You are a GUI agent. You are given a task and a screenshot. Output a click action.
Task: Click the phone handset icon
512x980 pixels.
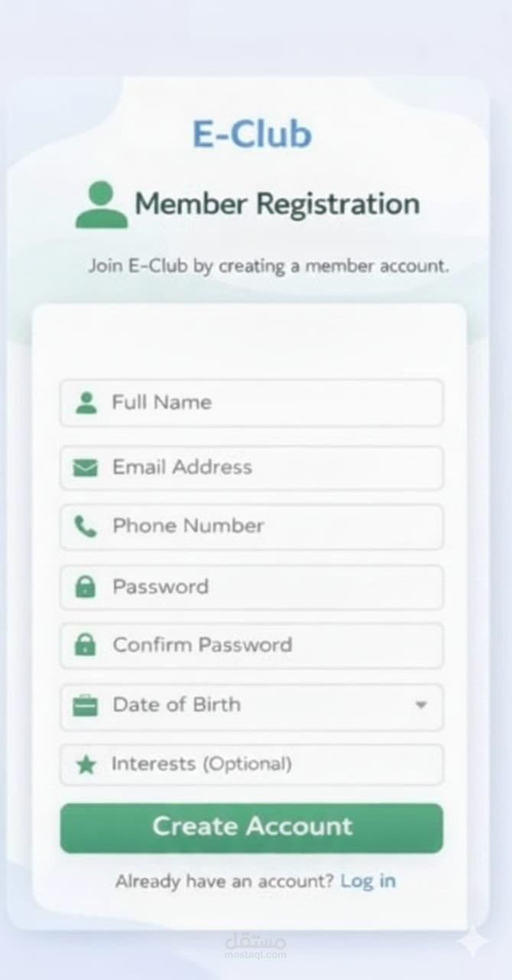86,526
